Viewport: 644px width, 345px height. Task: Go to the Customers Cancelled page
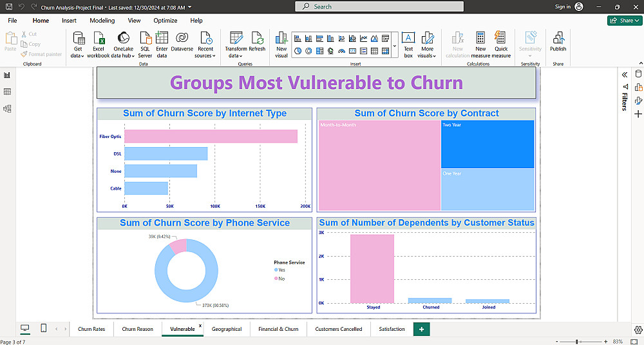339,329
